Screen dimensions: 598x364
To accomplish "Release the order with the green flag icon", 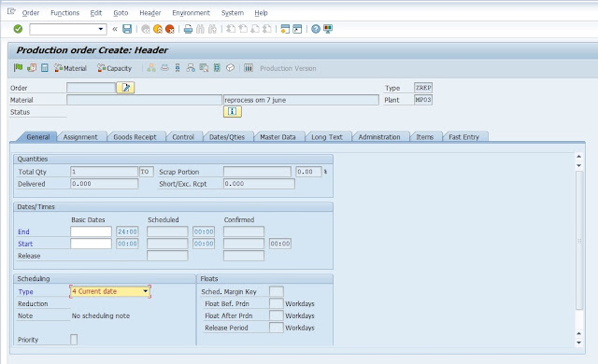I will (18, 68).
